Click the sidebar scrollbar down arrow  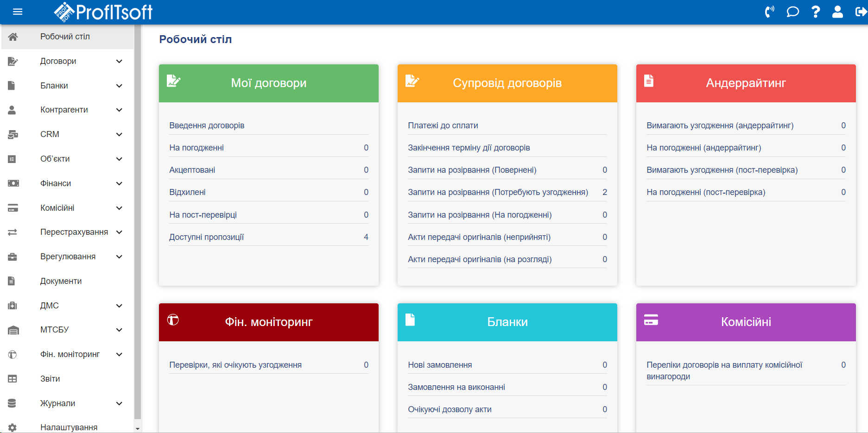(138, 429)
